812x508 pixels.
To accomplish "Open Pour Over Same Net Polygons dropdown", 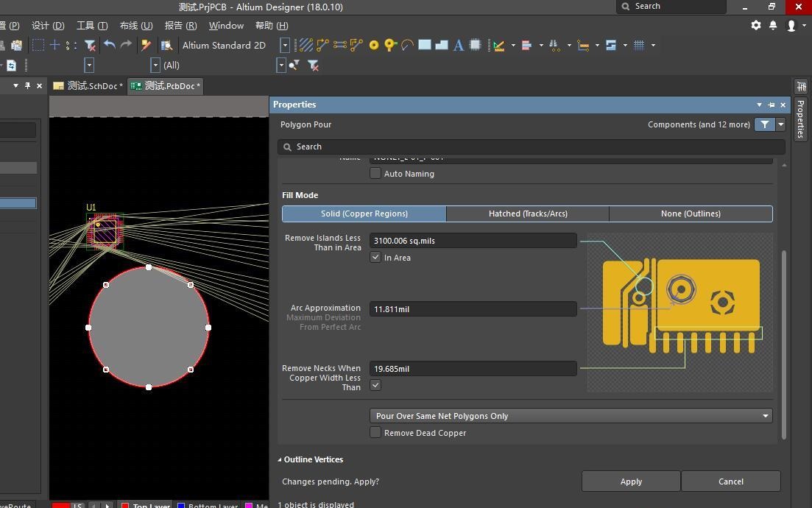I will 571,416.
